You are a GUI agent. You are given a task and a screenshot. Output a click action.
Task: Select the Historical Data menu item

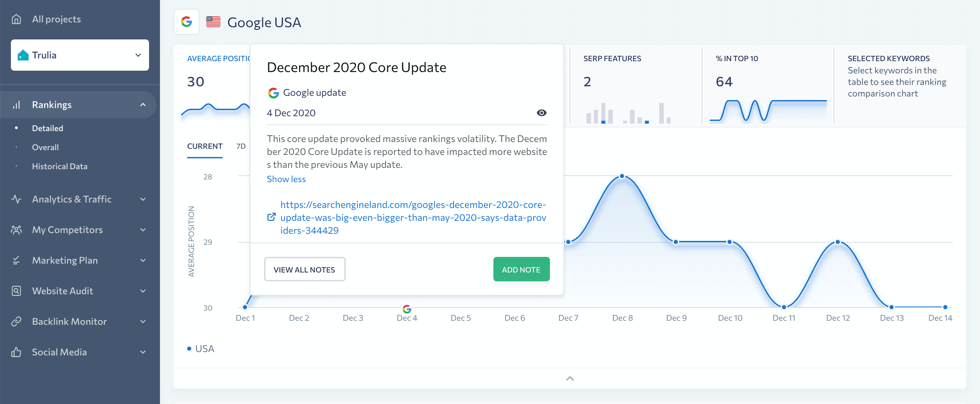coord(59,165)
